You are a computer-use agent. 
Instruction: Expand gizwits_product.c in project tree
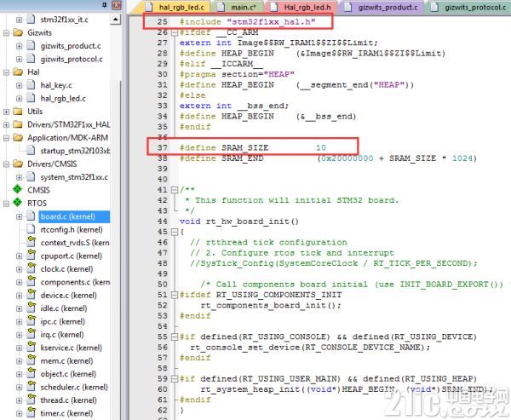coord(20,46)
